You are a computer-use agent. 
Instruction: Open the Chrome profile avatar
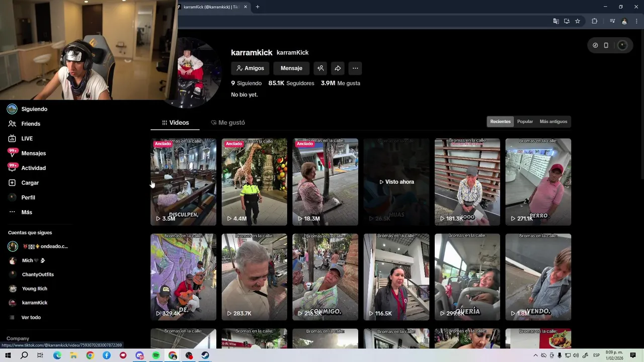click(x=624, y=21)
